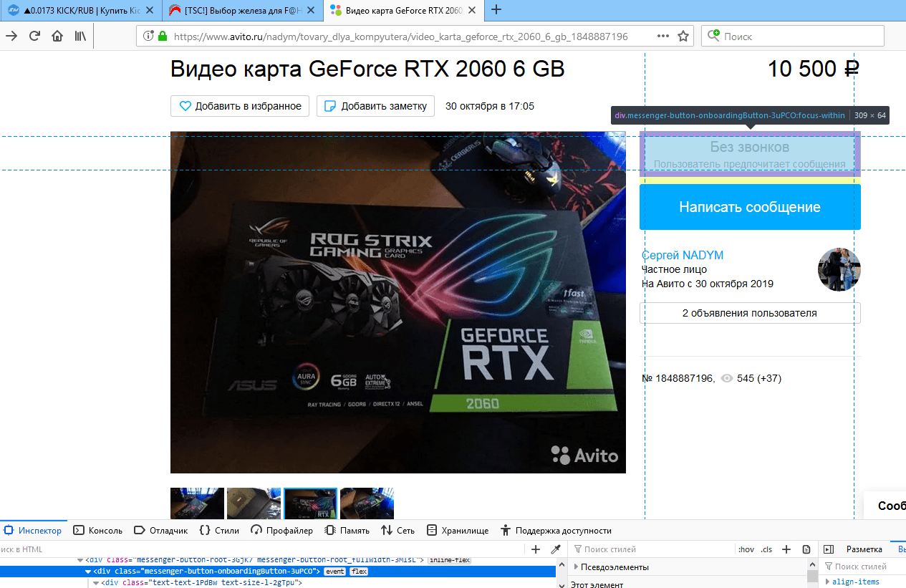Viewport: 906px width, 588px height.
Task: Collapse the messenger-button-onboardingButton div node
Action: pos(89,572)
